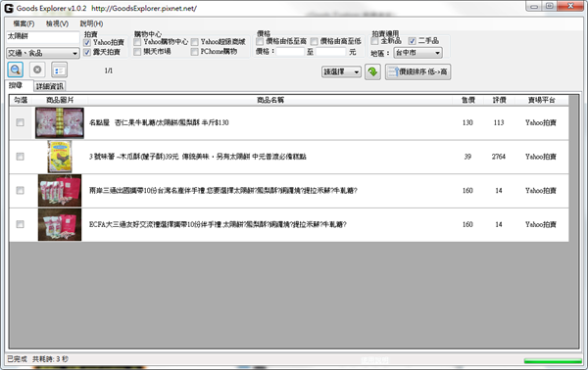Click the 商品圖片 column header
The image size is (588, 370).
(60, 100)
